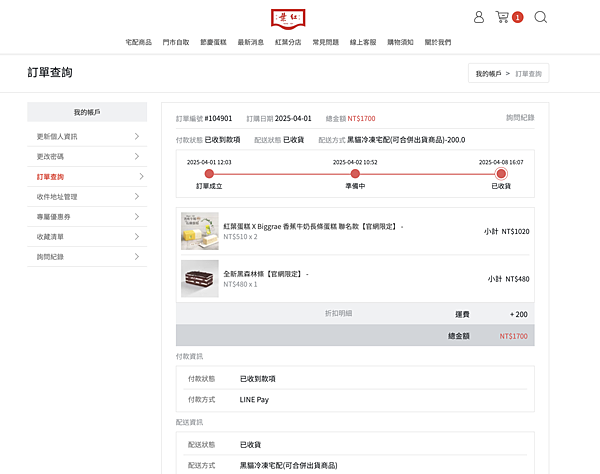This screenshot has width=600, height=474.
Task: Click timestamp 2025-04-08 16:07
Action: pyautogui.click(x=501, y=162)
